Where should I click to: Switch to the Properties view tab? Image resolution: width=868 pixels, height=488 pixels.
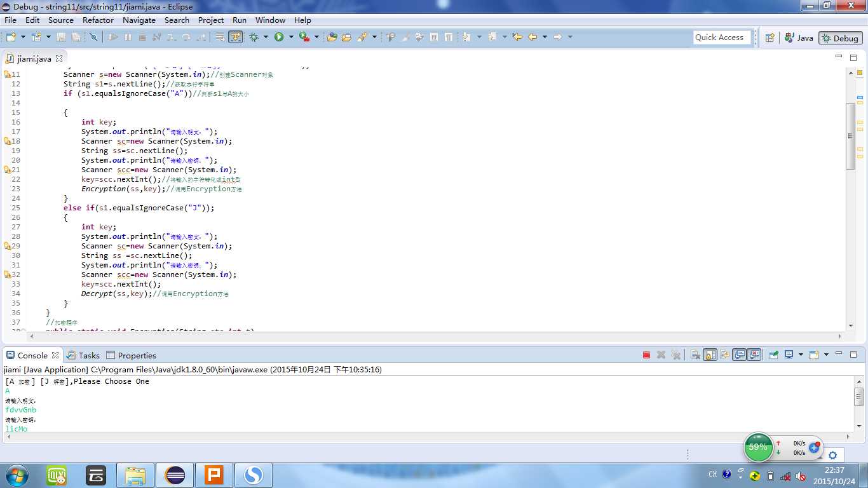click(131, 355)
